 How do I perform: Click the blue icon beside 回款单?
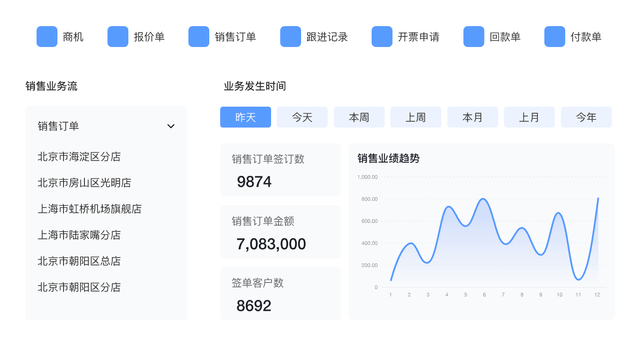(474, 37)
